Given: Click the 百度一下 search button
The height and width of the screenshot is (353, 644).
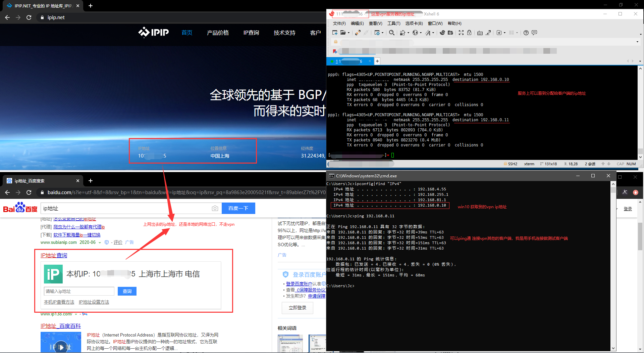Looking at the screenshot, I should coord(238,208).
